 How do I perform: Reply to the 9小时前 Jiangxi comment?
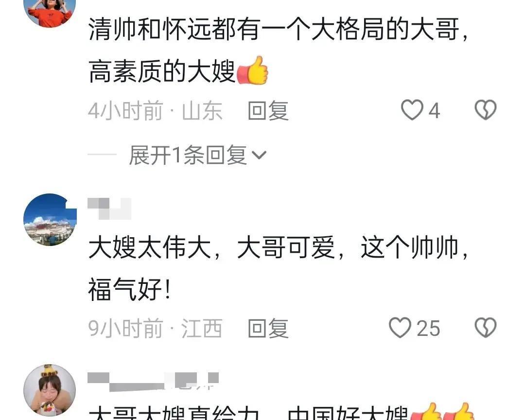(268, 328)
